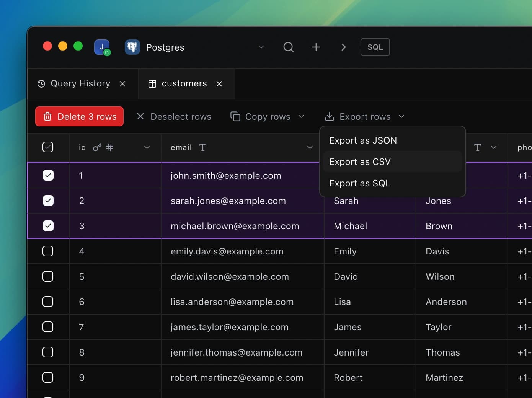The width and height of the screenshot is (532, 398).
Task: Click the Michael first name cell
Action: 370,226
